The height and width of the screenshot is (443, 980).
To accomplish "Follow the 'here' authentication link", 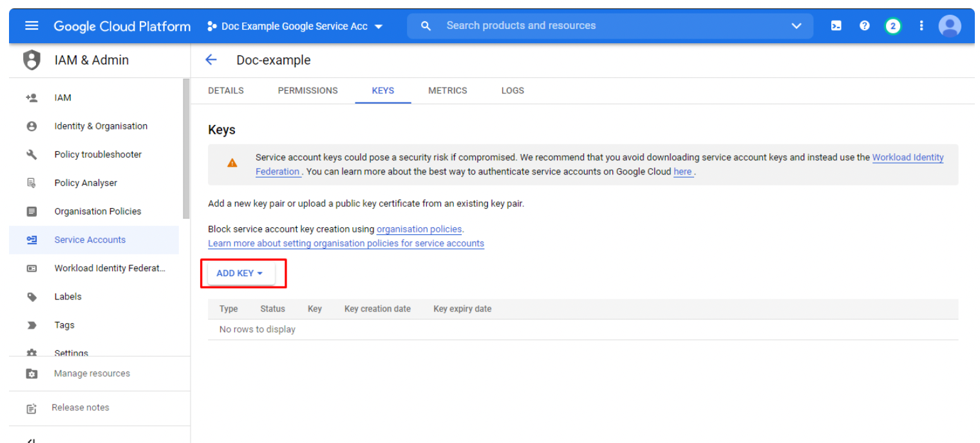I will point(683,172).
